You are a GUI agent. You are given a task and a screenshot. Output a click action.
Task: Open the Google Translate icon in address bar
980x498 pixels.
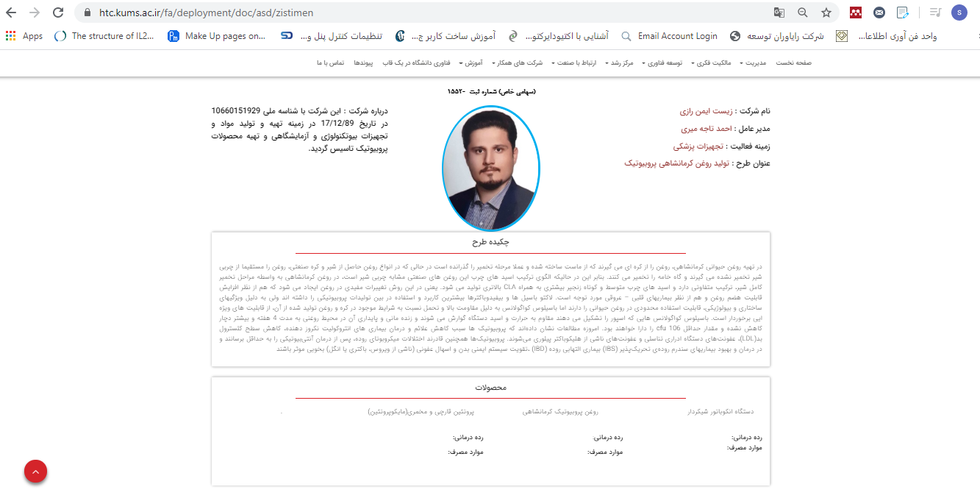coord(779,13)
